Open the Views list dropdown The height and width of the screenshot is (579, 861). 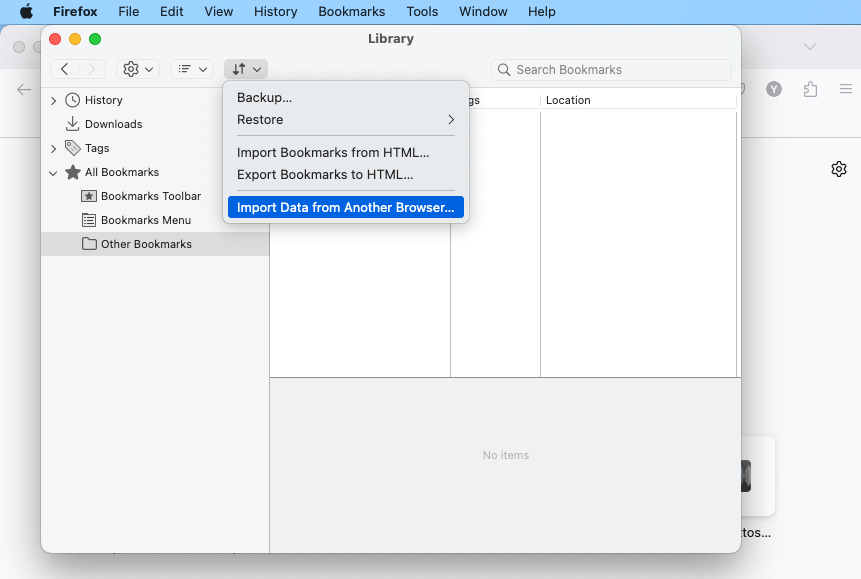pos(191,69)
